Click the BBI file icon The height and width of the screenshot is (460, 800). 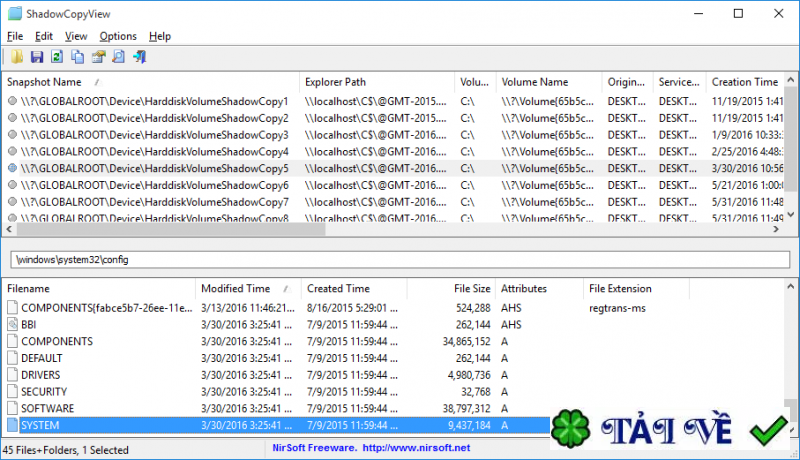(13, 324)
